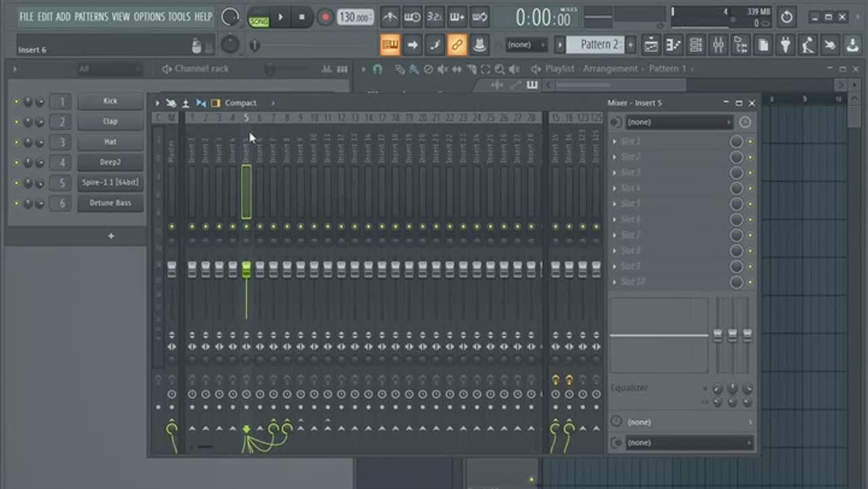Add a channel with the plus button
Screen dimensions: 868x489
click(x=111, y=236)
